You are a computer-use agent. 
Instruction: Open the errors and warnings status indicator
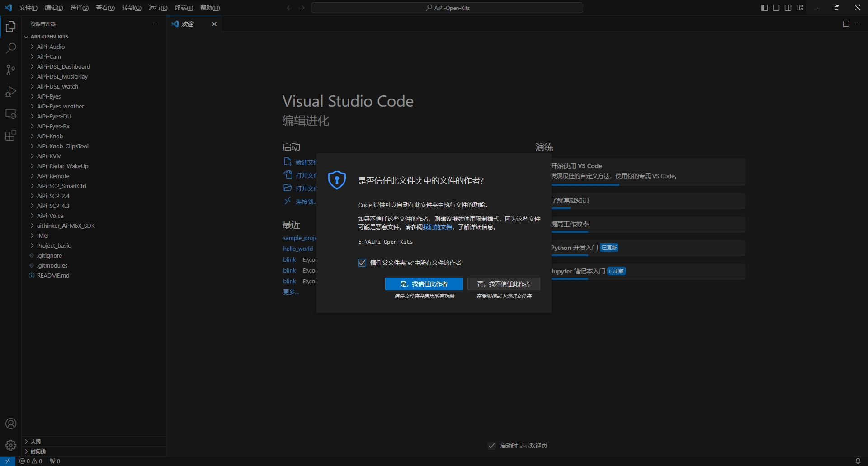(x=31, y=461)
